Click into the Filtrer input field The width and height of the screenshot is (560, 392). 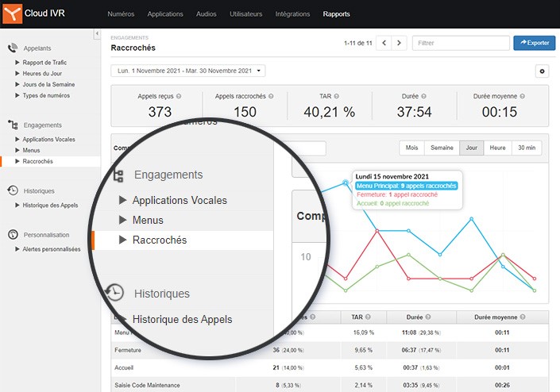(x=460, y=43)
